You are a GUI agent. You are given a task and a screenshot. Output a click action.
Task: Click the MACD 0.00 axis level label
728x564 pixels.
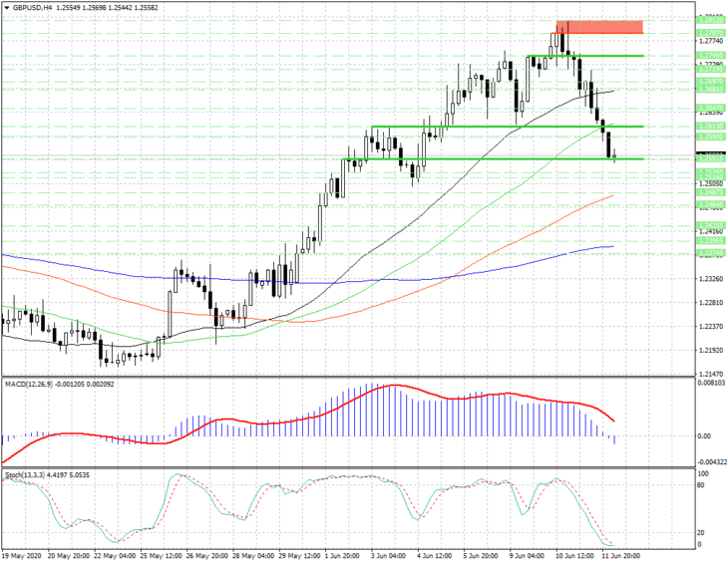coord(704,436)
